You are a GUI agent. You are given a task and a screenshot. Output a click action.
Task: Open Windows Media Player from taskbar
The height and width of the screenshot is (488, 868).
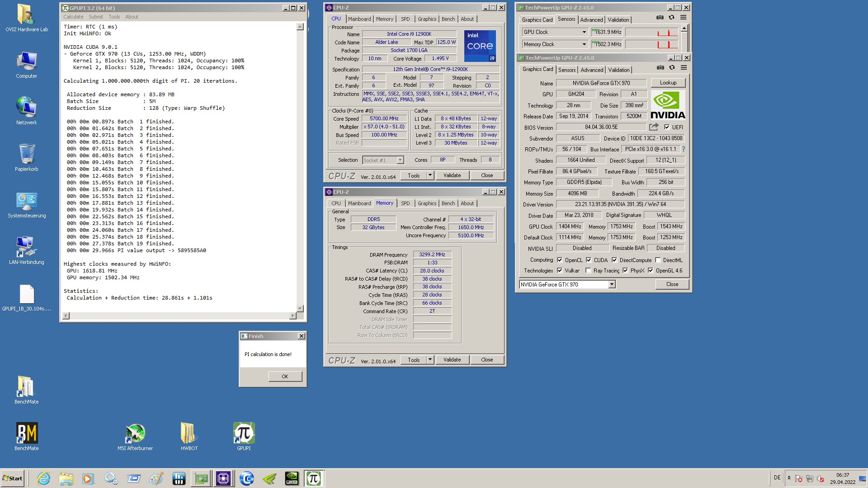88,479
